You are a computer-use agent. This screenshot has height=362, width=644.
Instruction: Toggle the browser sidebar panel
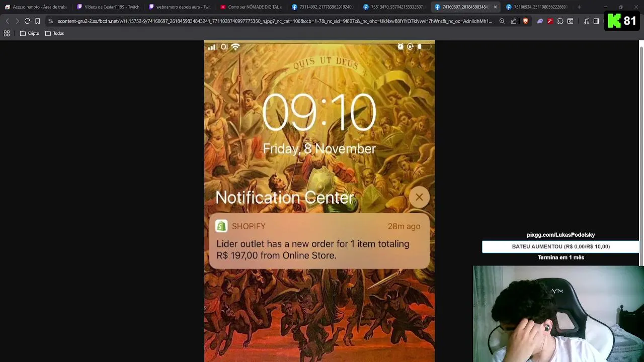(x=596, y=21)
